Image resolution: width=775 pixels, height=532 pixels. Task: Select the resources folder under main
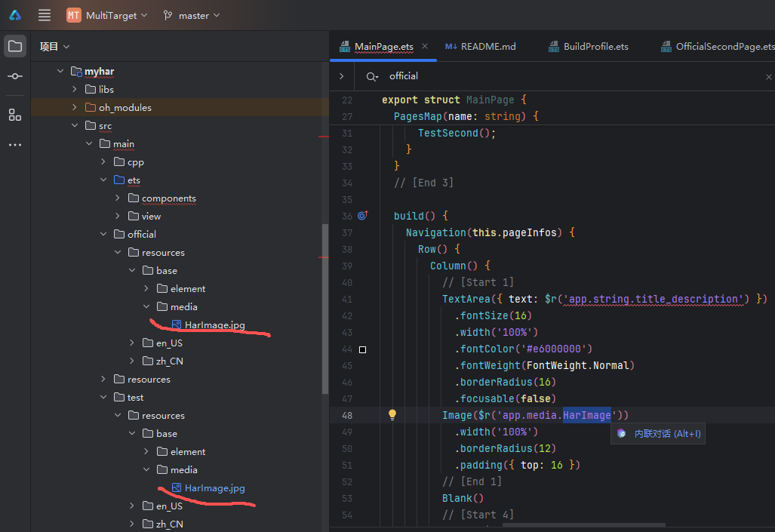point(149,380)
